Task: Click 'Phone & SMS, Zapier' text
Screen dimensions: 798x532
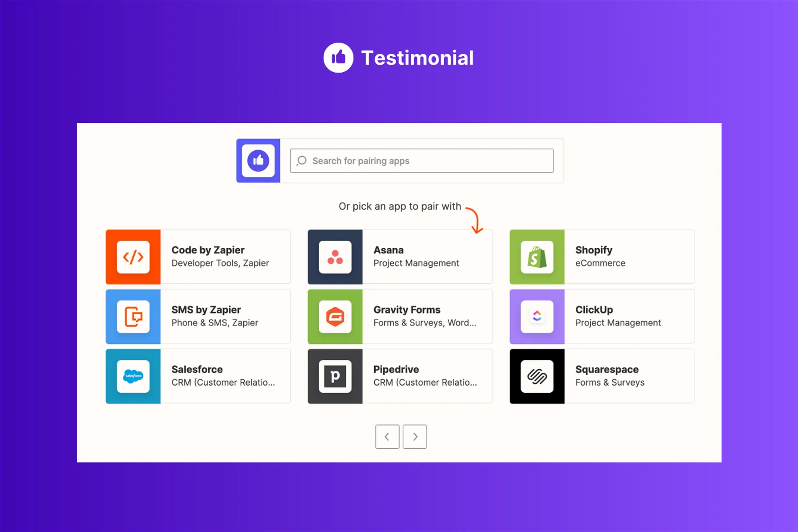Action: click(x=215, y=323)
